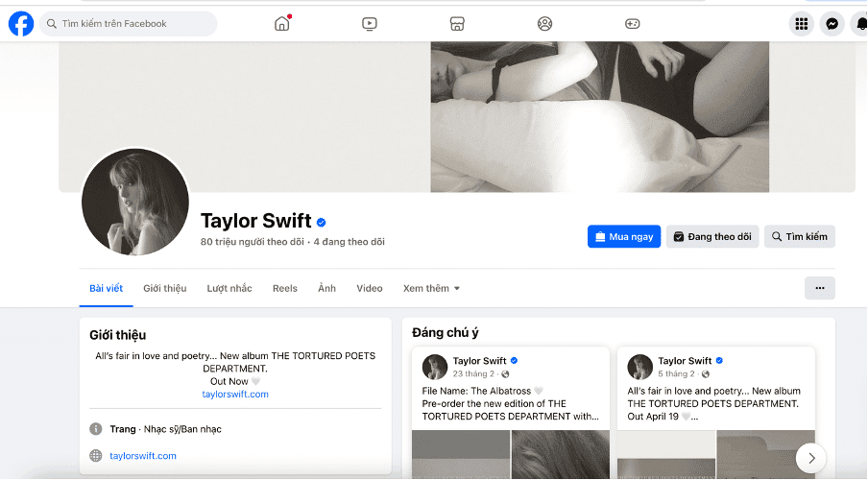Click Taylor Swift name on 23 tháng 2 post
The width and height of the screenshot is (868, 480).
pyautogui.click(x=479, y=361)
